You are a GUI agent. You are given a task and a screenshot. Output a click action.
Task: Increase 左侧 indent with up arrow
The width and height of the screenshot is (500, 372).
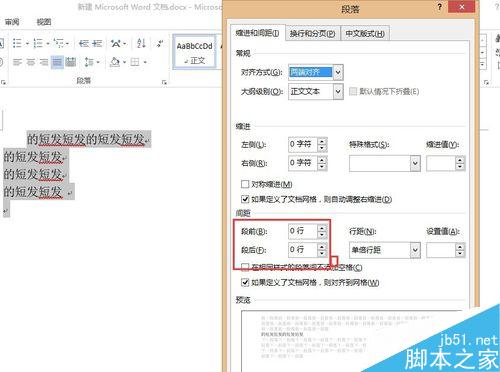[x=322, y=141]
